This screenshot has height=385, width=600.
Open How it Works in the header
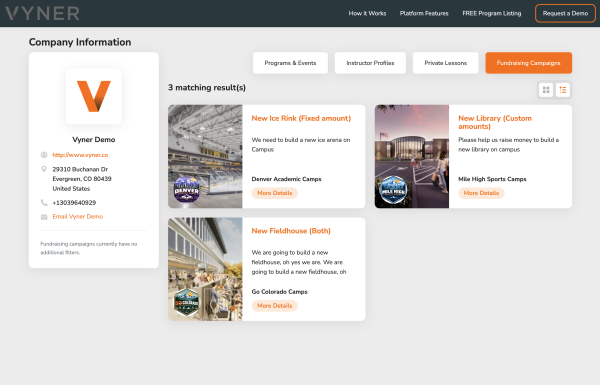coord(367,13)
